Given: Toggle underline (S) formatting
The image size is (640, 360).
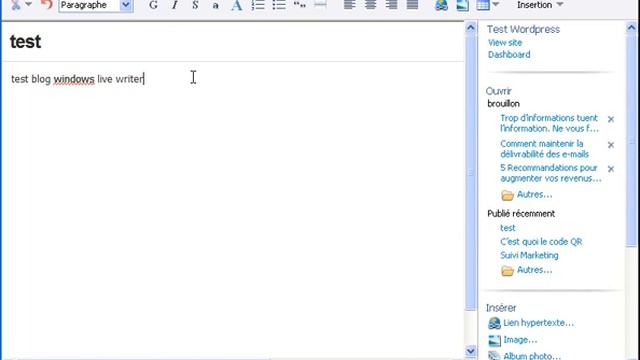Looking at the screenshot, I should pyautogui.click(x=195, y=5).
